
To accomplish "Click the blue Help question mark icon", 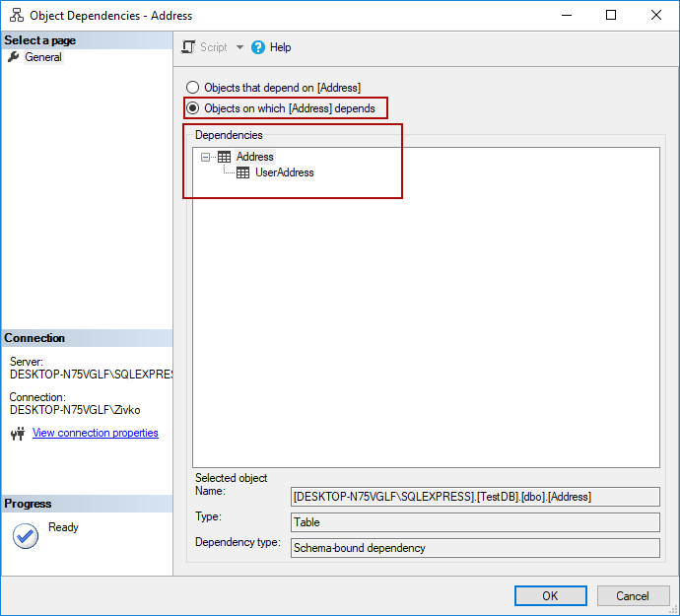I will pyautogui.click(x=258, y=47).
